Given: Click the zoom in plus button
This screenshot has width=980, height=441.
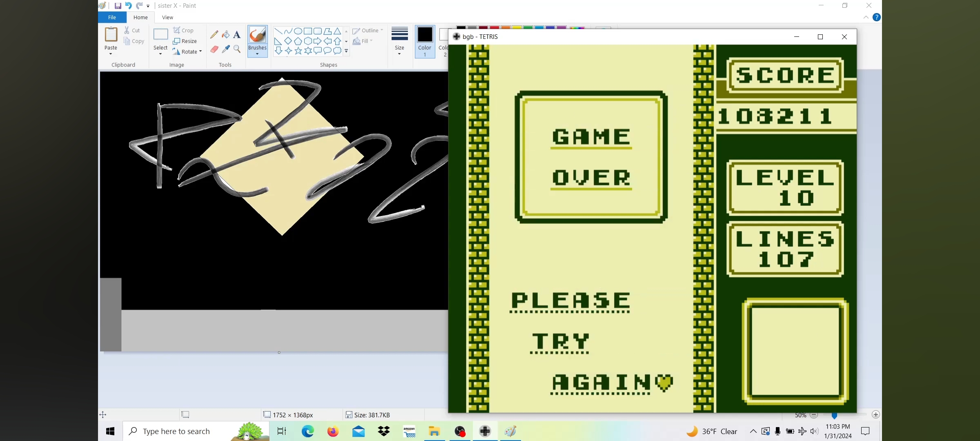Looking at the screenshot, I should 875,414.
